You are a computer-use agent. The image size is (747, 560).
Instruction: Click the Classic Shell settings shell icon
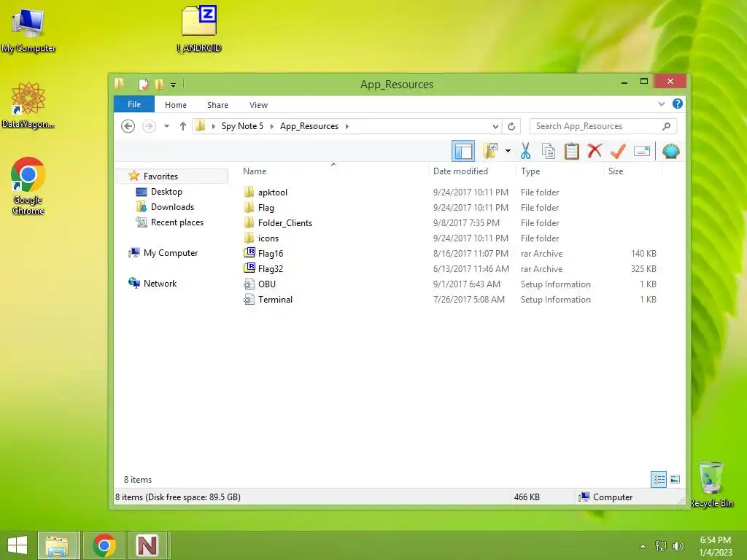pos(670,152)
